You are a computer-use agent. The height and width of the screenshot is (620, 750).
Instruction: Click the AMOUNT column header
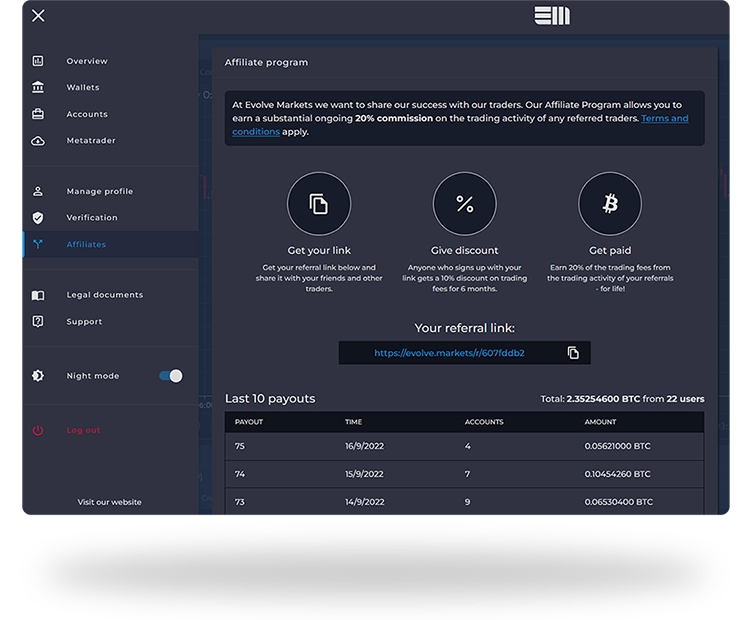(600, 422)
